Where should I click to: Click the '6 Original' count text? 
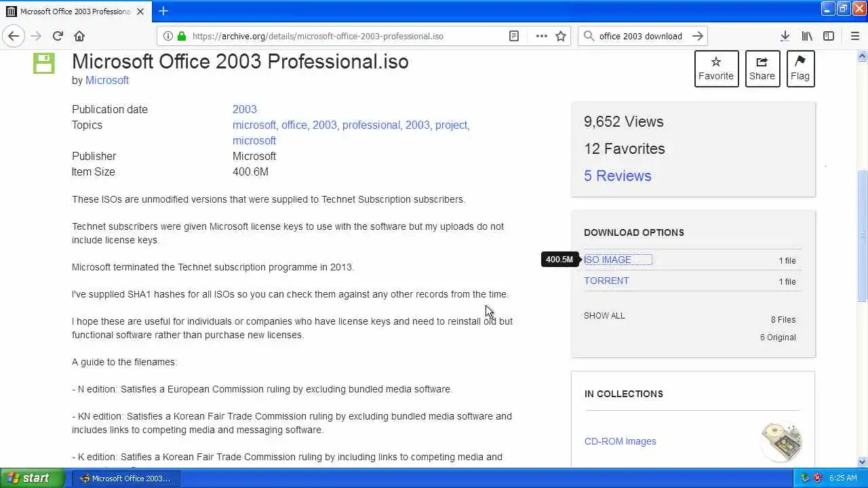point(778,338)
